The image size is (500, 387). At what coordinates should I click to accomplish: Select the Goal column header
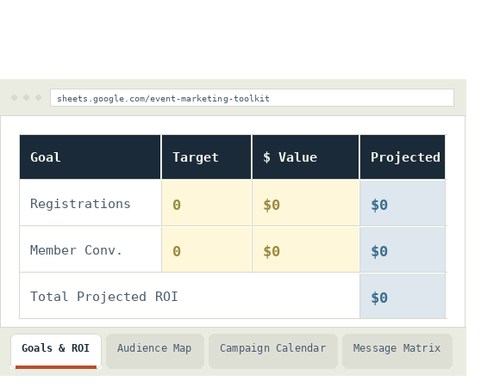[x=90, y=157]
